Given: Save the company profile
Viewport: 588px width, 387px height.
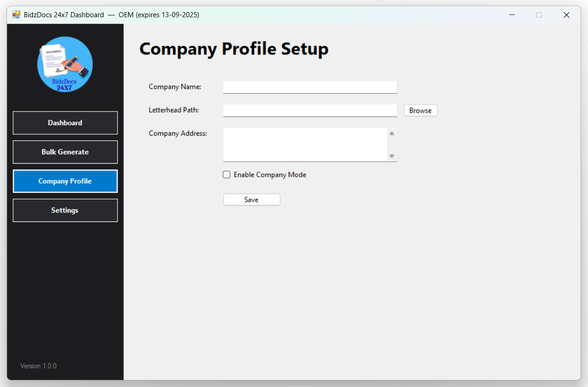Looking at the screenshot, I should [x=251, y=199].
